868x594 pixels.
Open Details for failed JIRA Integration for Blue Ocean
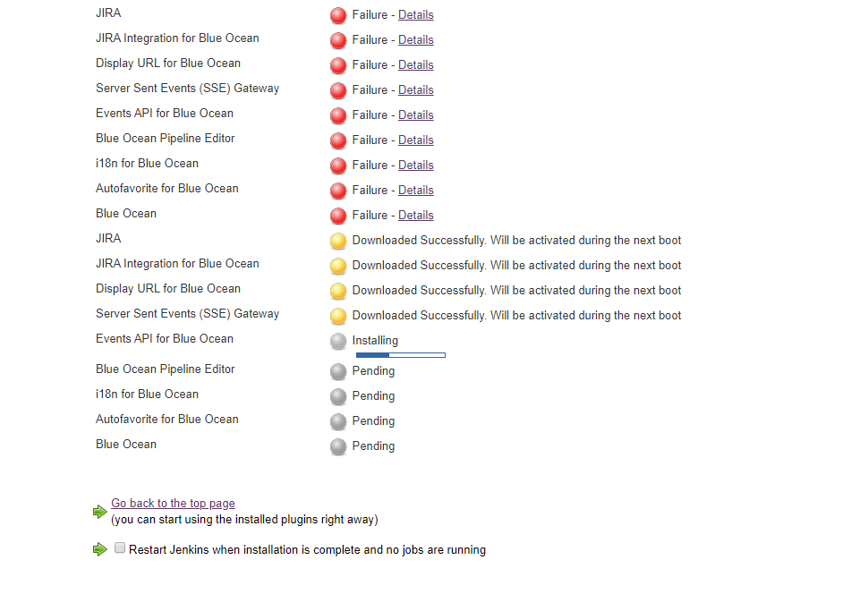415,40
